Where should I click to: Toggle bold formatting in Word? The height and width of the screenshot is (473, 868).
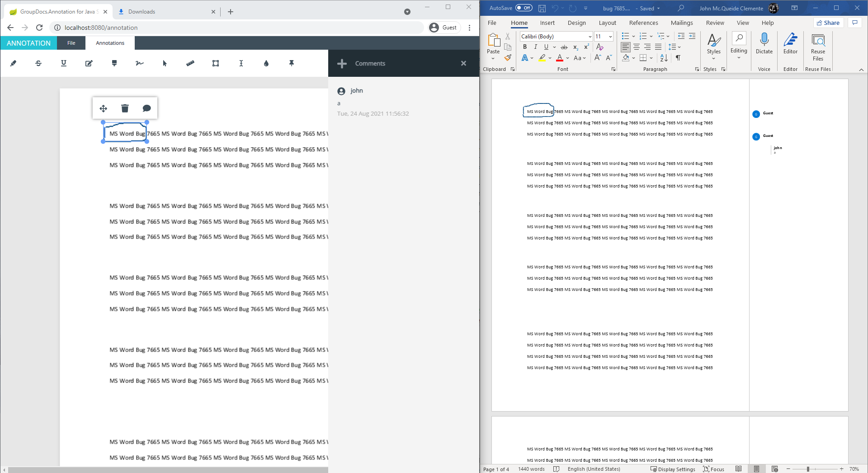pyautogui.click(x=524, y=47)
